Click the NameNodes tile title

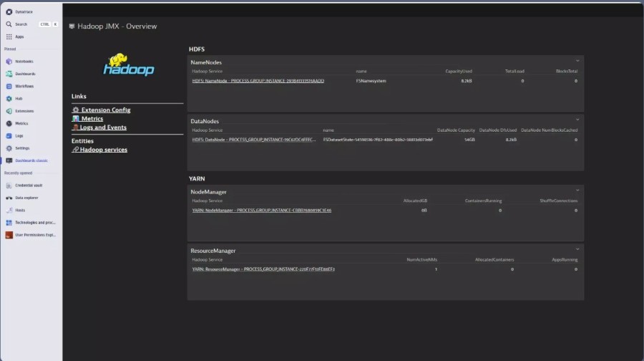(206, 62)
